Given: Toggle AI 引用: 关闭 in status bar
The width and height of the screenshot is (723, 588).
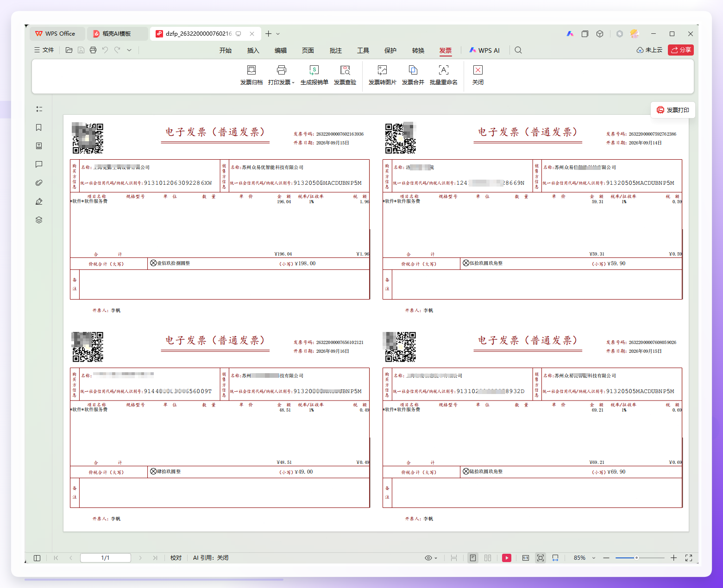Looking at the screenshot, I should (x=211, y=558).
